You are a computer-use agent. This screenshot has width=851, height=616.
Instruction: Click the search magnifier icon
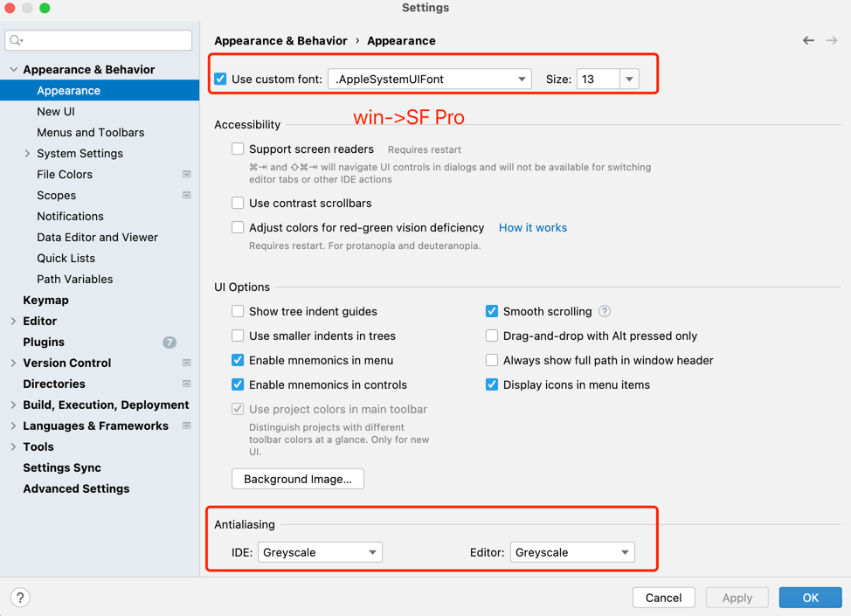(x=16, y=40)
